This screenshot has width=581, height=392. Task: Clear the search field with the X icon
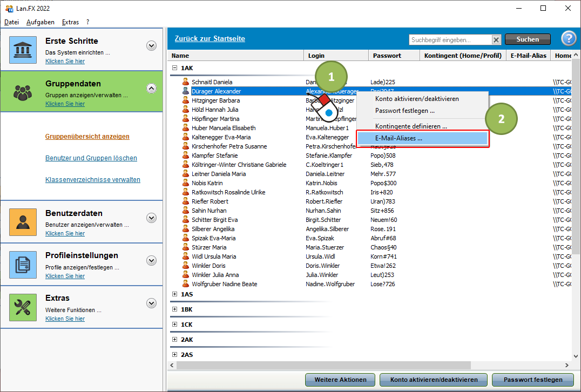[x=496, y=39]
